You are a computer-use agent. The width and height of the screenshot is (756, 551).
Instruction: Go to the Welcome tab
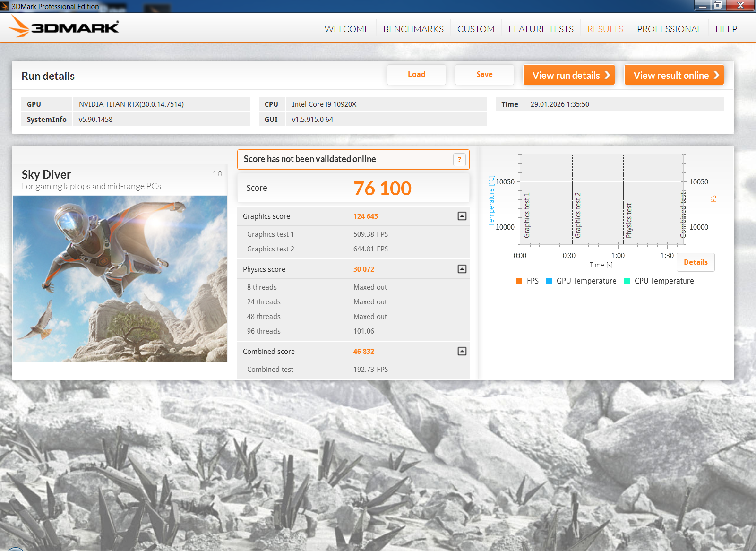[346, 29]
